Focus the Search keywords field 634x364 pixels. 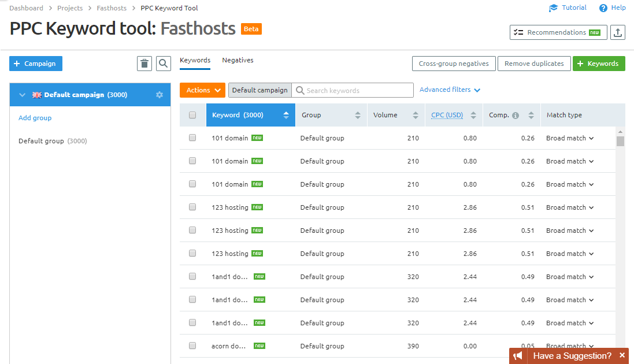pos(353,90)
